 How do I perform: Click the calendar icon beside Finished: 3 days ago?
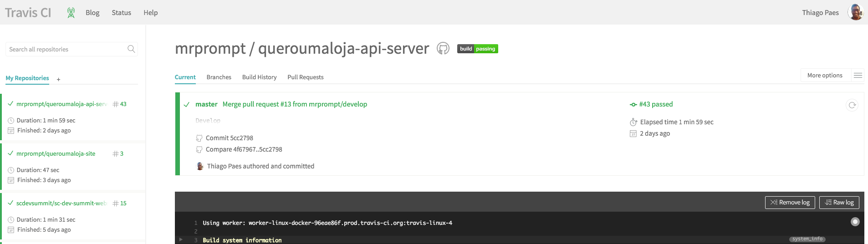(x=11, y=180)
